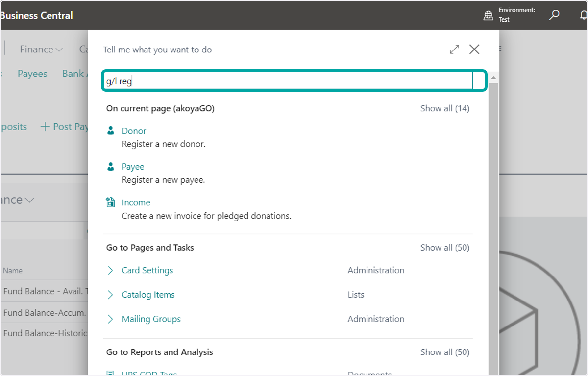
Task: Open the Card Settings page
Action: click(x=147, y=270)
